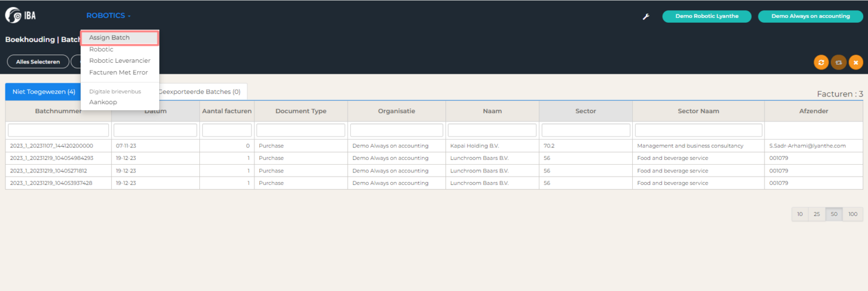Viewport: 868px width, 291px height.
Task: Switch to Niet Toegewezen tab
Action: coord(44,92)
